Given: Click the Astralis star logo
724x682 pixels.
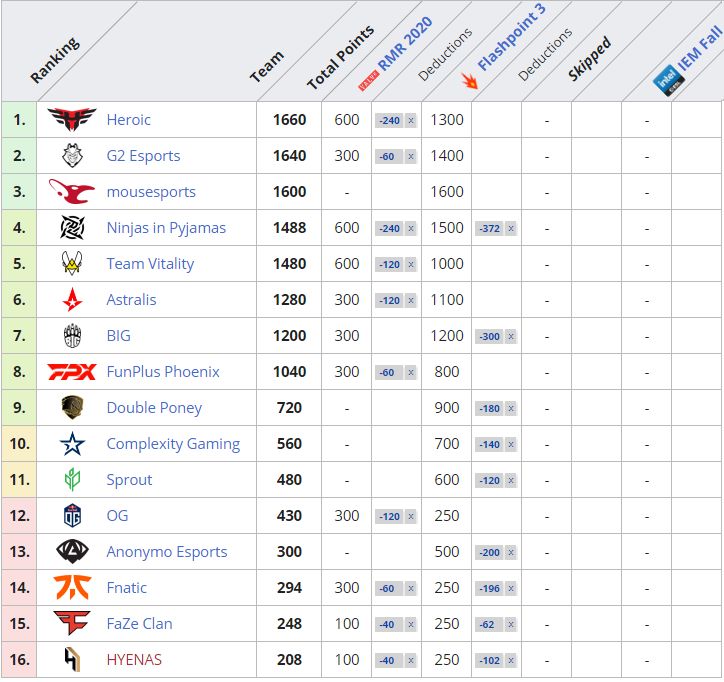Looking at the screenshot, I should point(71,300).
